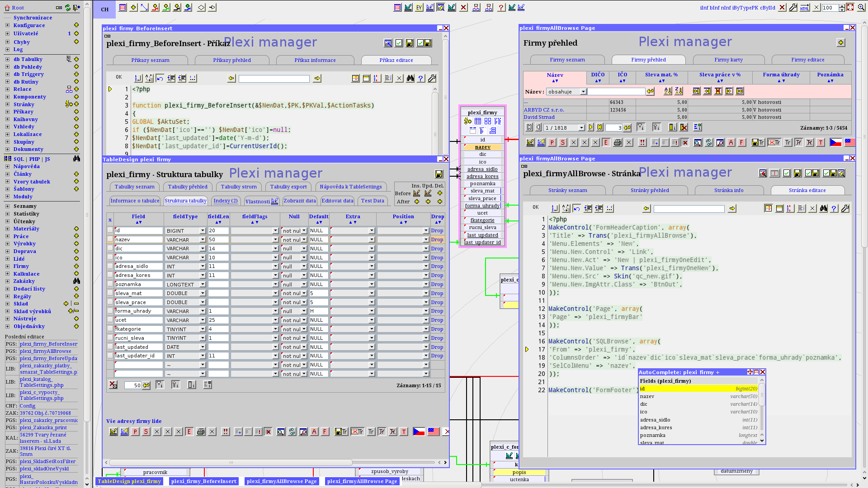Click the binoculars icon in firmyAllBrowse Stránka editor
The image size is (868, 488).
[823, 208]
